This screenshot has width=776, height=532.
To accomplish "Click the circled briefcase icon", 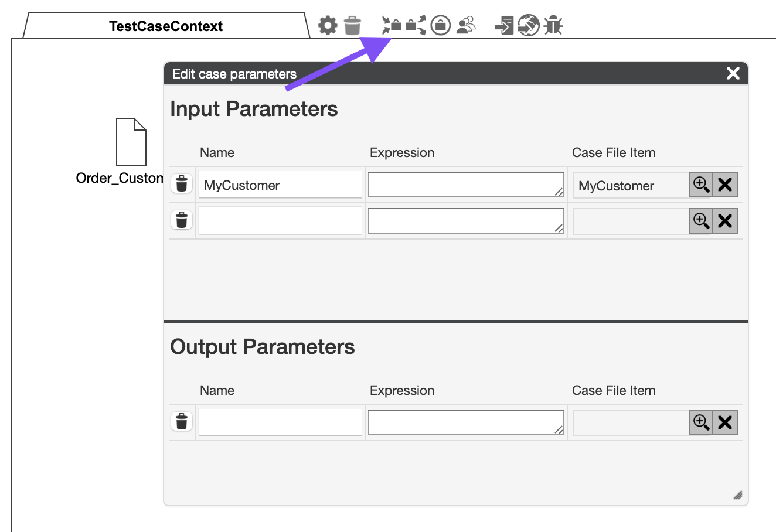I will [441, 26].
